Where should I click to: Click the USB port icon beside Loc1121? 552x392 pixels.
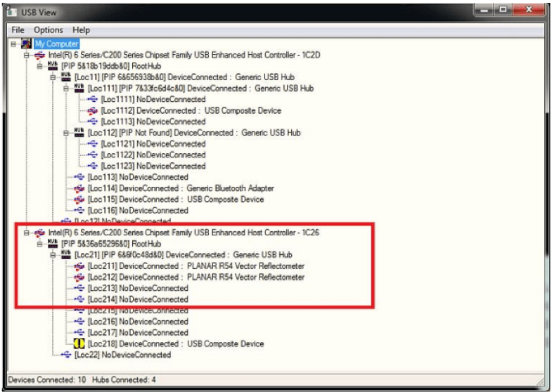tap(92, 144)
